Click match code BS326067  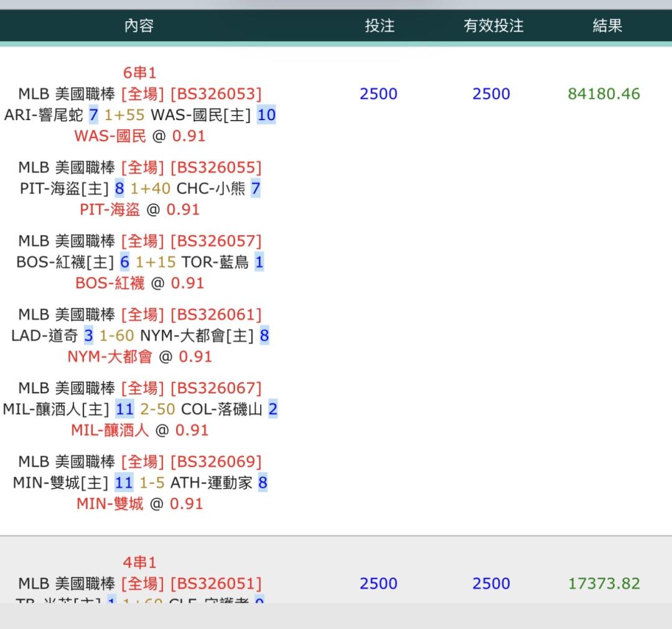click(216, 389)
